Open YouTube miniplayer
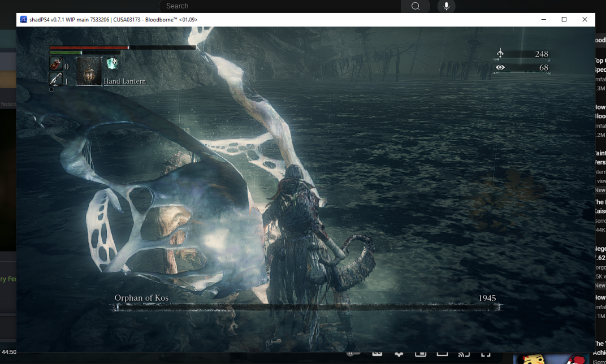This screenshot has height=364, width=606. pos(421,354)
